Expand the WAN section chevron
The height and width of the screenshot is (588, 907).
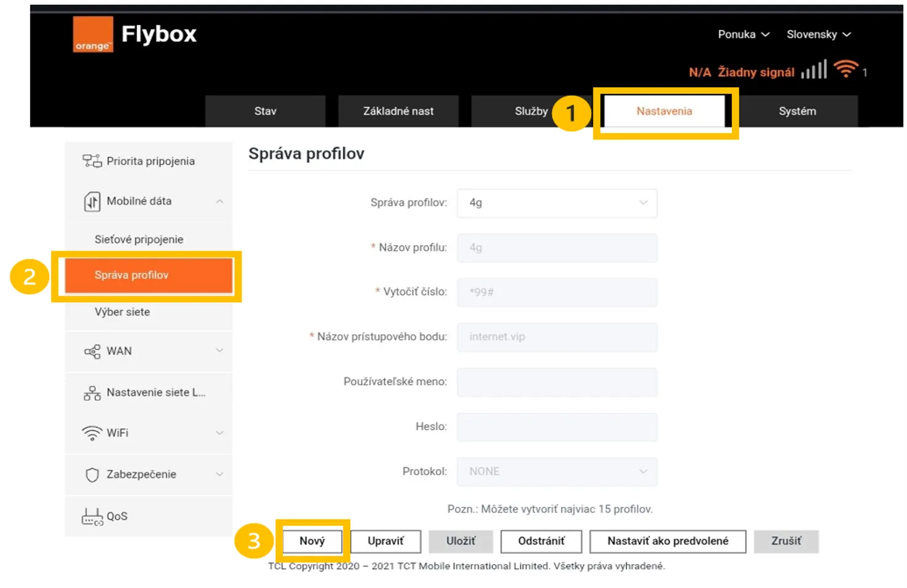coord(220,350)
